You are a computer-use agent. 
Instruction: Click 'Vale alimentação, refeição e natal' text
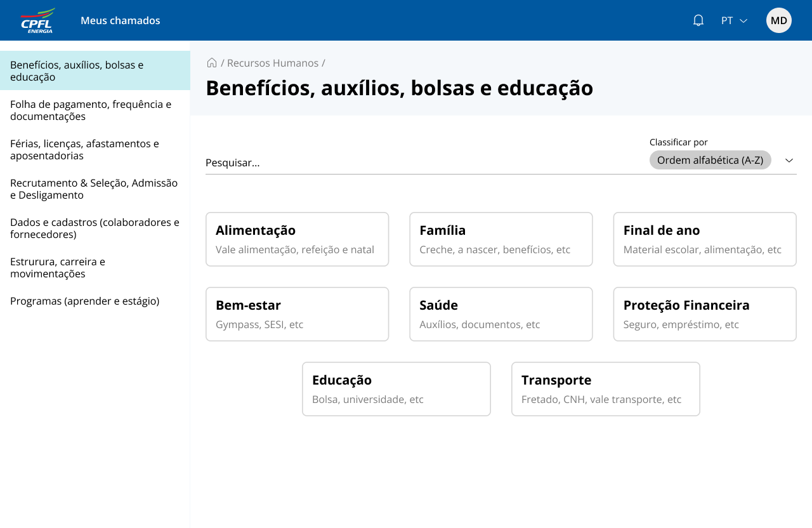[x=295, y=249]
